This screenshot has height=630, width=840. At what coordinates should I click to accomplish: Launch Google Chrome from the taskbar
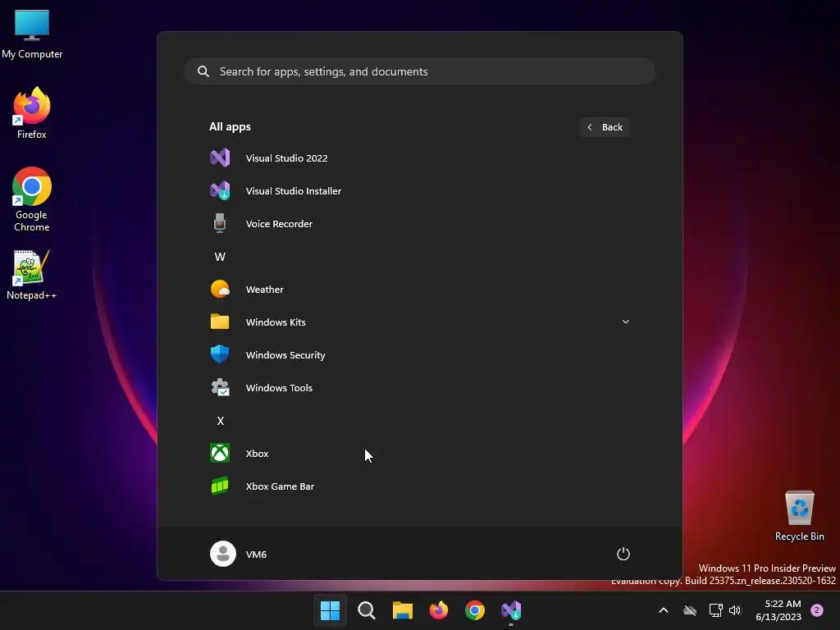pyautogui.click(x=475, y=610)
